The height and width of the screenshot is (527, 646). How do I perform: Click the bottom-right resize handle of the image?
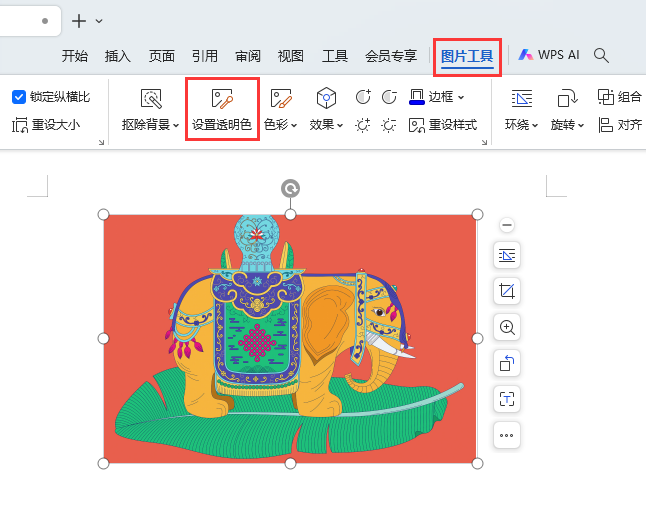click(477, 464)
